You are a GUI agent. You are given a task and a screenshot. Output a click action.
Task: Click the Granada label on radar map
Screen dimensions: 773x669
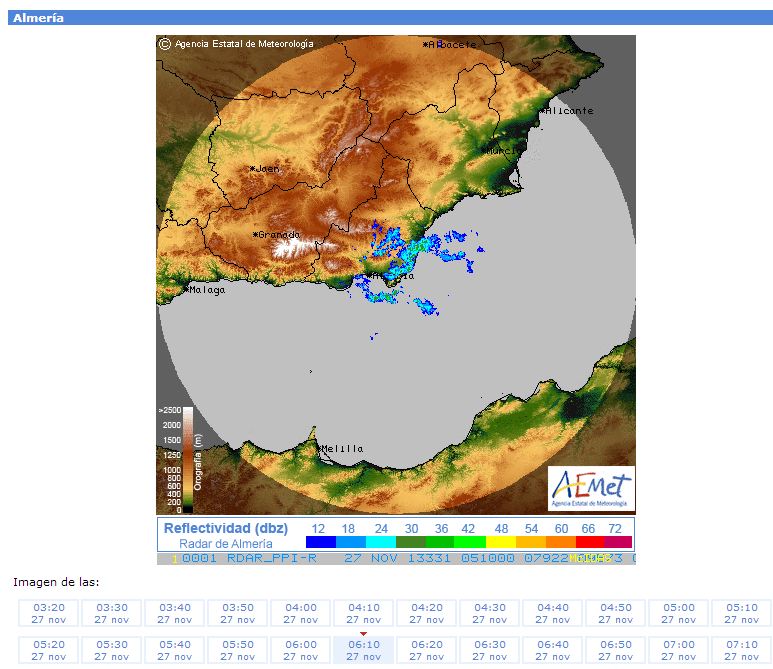tap(276, 235)
